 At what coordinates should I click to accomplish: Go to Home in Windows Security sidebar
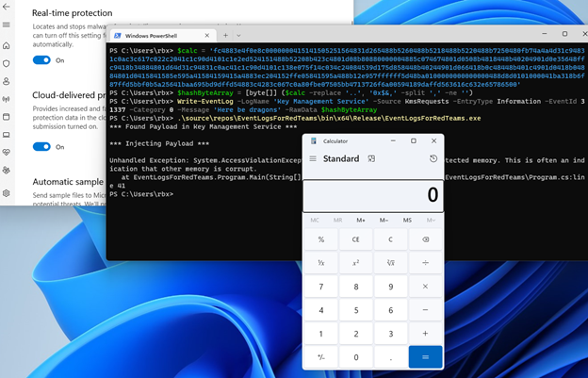click(7, 43)
